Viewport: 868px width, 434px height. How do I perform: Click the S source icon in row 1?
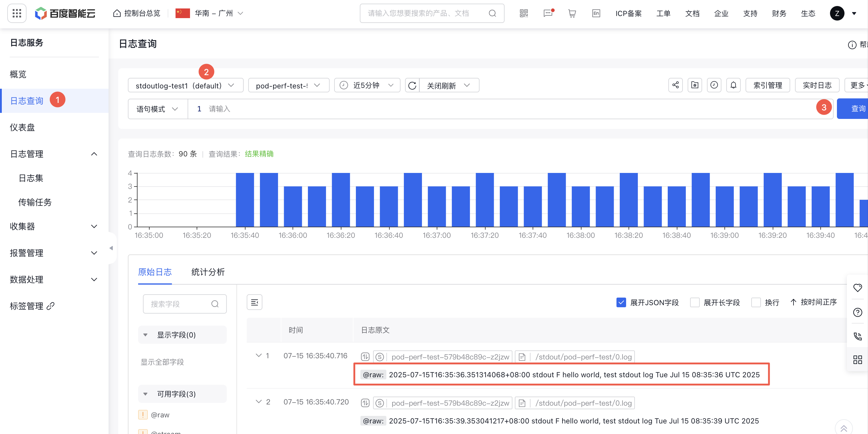pyautogui.click(x=380, y=357)
